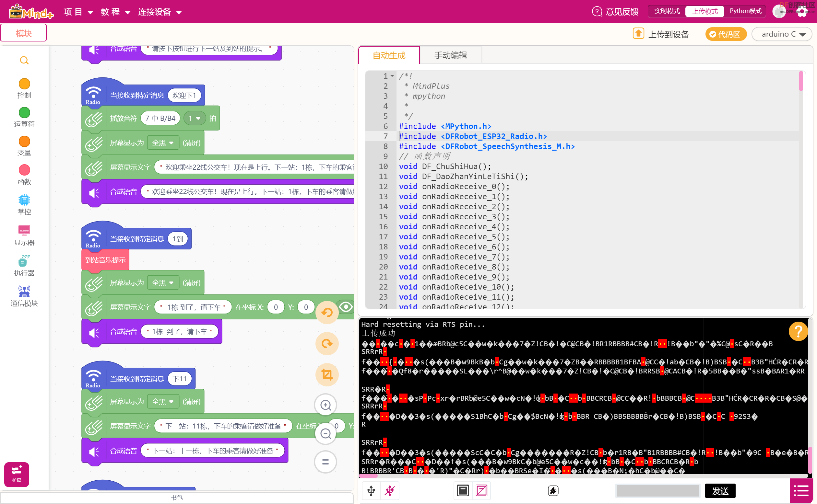Toggle the 代码区 code area switch

point(725,34)
